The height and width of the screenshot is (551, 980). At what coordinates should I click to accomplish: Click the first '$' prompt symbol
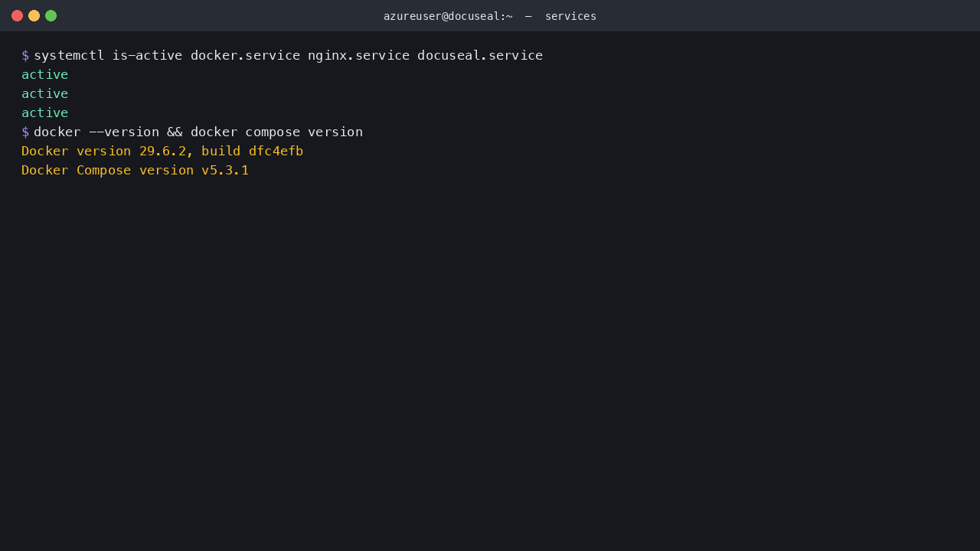[25, 55]
